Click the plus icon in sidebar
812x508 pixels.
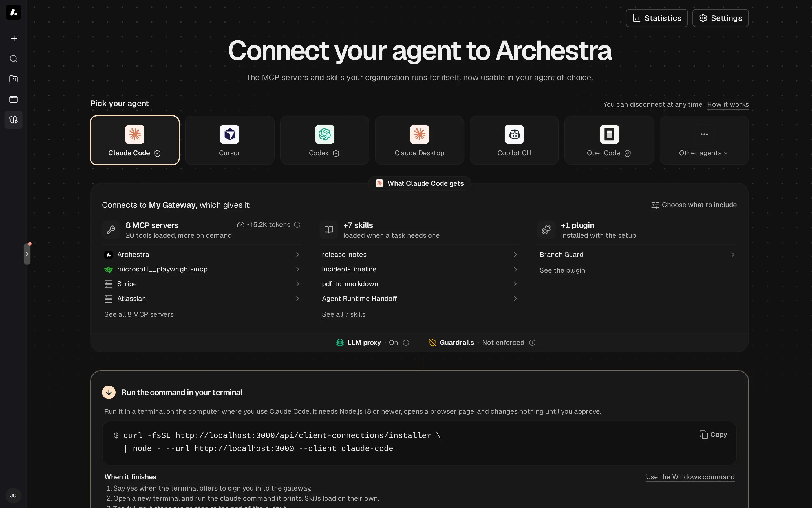pyautogui.click(x=14, y=38)
